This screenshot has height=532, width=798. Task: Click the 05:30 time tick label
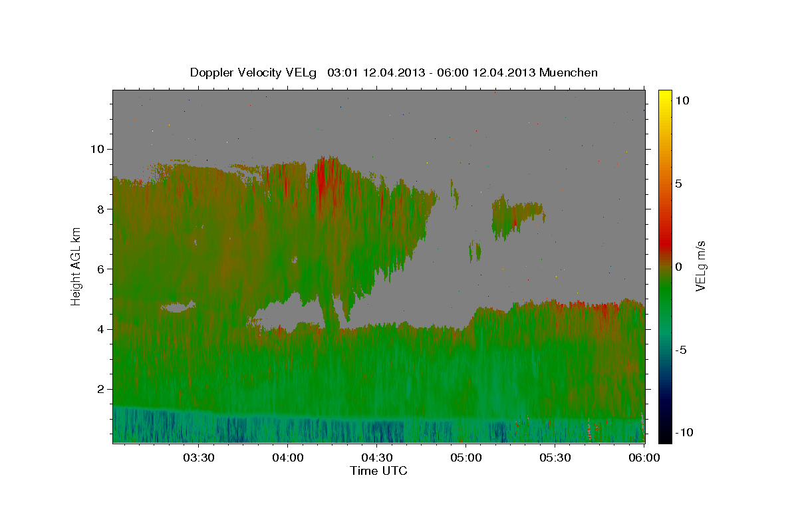(x=555, y=458)
